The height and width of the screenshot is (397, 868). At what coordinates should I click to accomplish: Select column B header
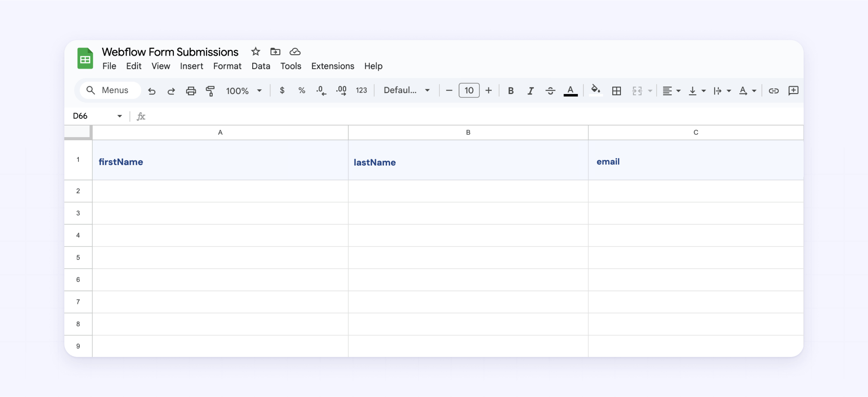468,132
